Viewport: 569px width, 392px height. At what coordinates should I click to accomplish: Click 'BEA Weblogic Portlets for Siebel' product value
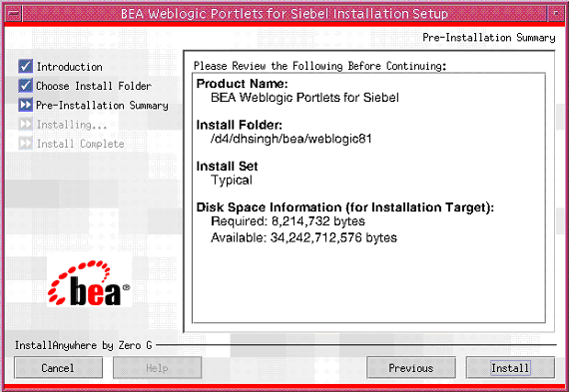(x=304, y=98)
